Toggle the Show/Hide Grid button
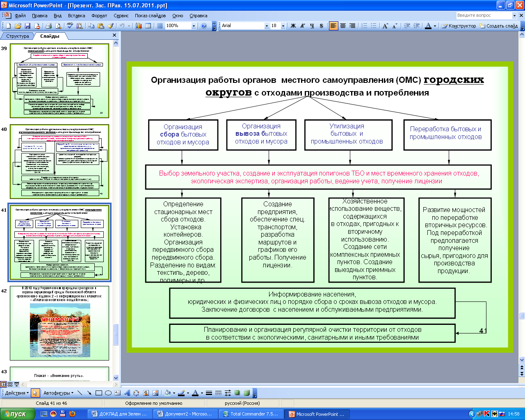Screen dimensions: 525x420 pyautogui.click(x=160, y=26)
